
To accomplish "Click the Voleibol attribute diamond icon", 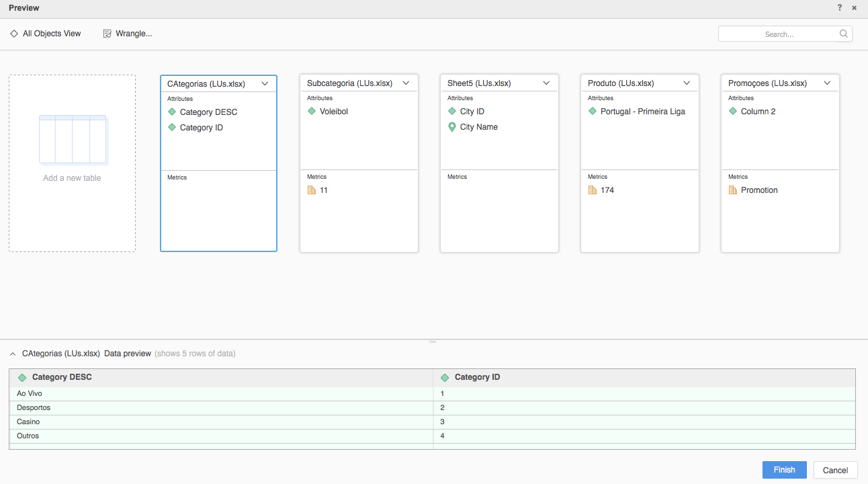I will [x=312, y=112].
